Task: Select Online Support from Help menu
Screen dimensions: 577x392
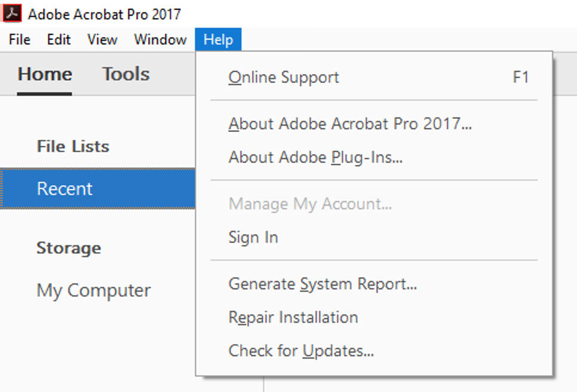Action: point(283,76)
